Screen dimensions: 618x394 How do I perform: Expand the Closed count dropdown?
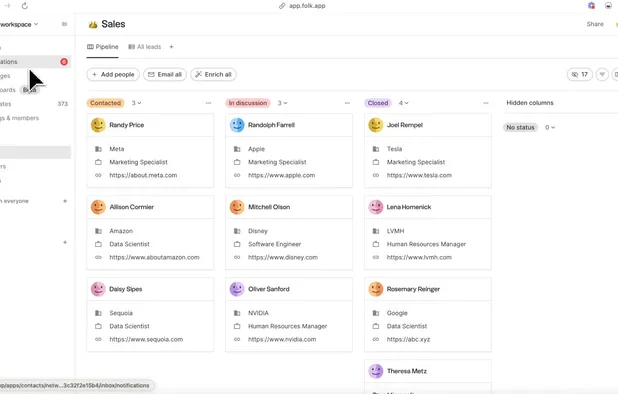click(404, 103)
